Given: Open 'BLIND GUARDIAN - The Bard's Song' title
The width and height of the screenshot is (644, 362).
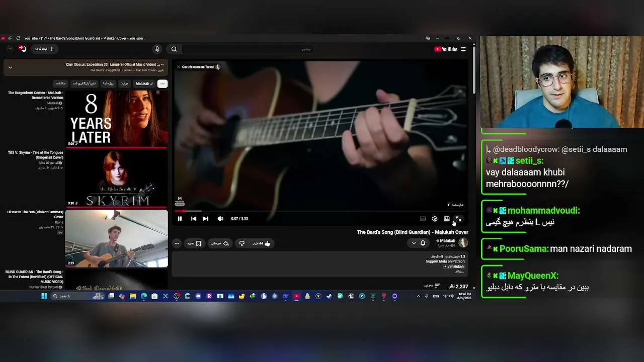Looking at the screenshot, I should tap(34, 277).
